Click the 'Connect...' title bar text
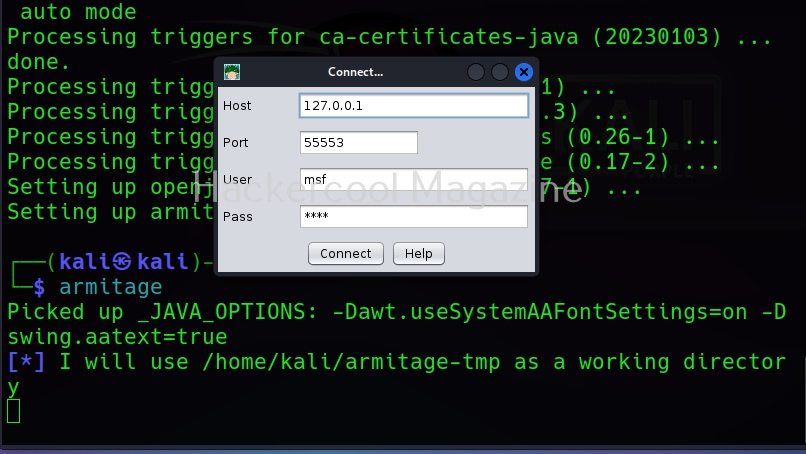Screen dimensions: 806x454 tap(355, 72)
